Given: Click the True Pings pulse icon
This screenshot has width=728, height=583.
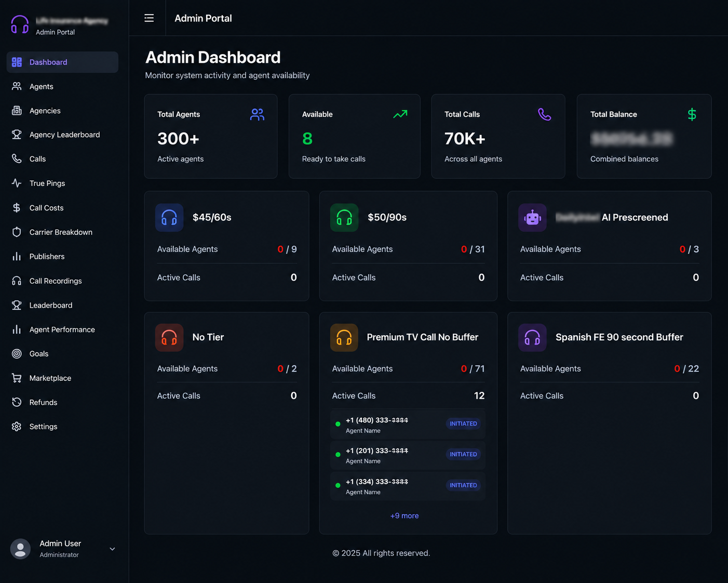Looking at the screenshot, I should 17,183.
